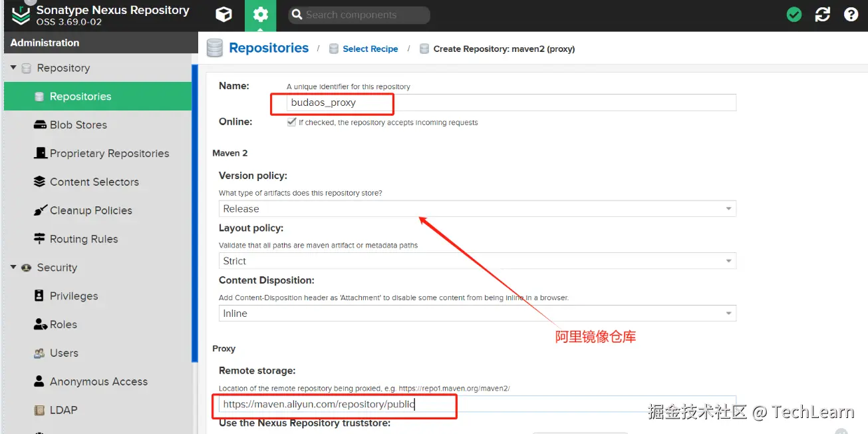
Task: Click the Remote storage URL field
Action: [x=477, y=404]
